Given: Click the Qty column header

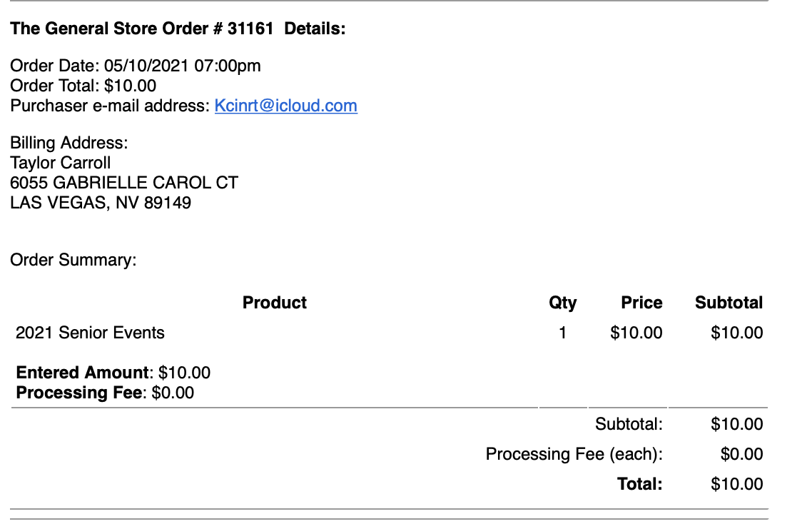Looking at the screenshot, I should pyautogui.click(x=562, y=303).
